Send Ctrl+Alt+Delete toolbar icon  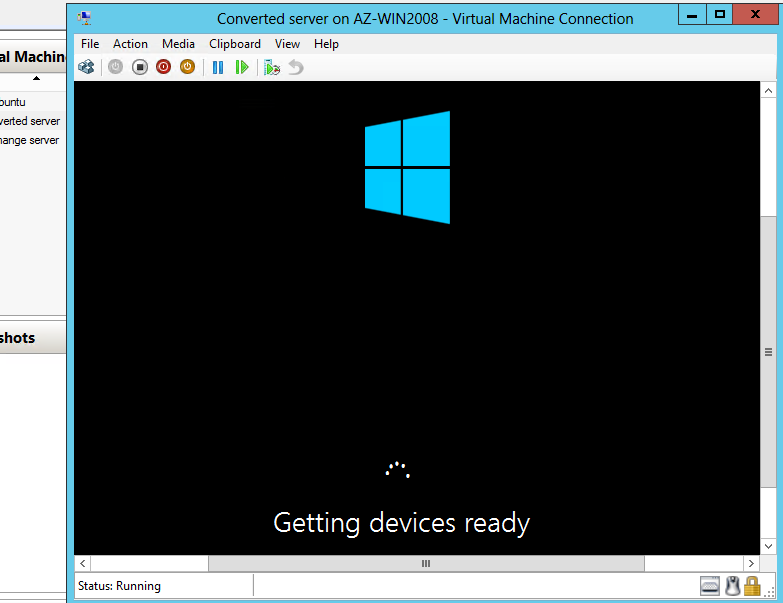[x=86, y=67]
